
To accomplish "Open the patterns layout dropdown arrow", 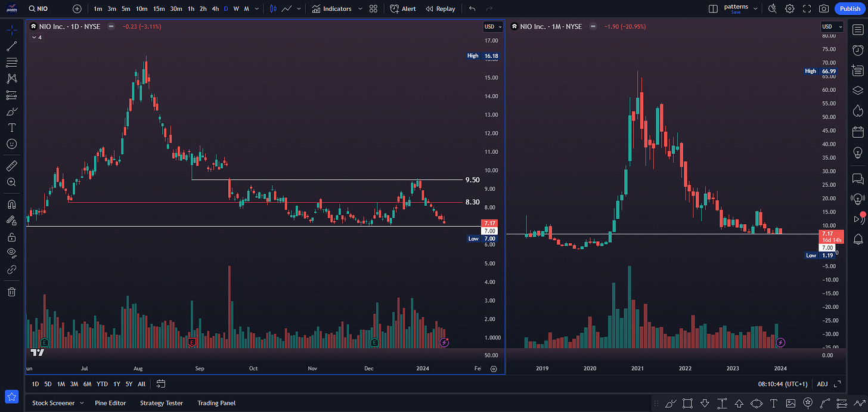I will 756,8.
